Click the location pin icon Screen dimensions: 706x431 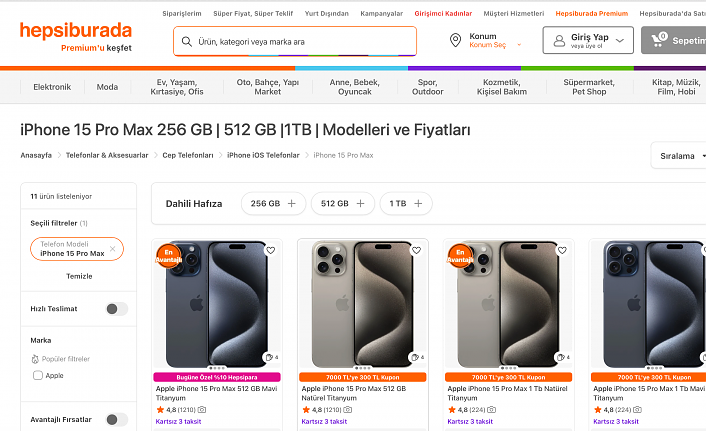[x=456, y=40]
